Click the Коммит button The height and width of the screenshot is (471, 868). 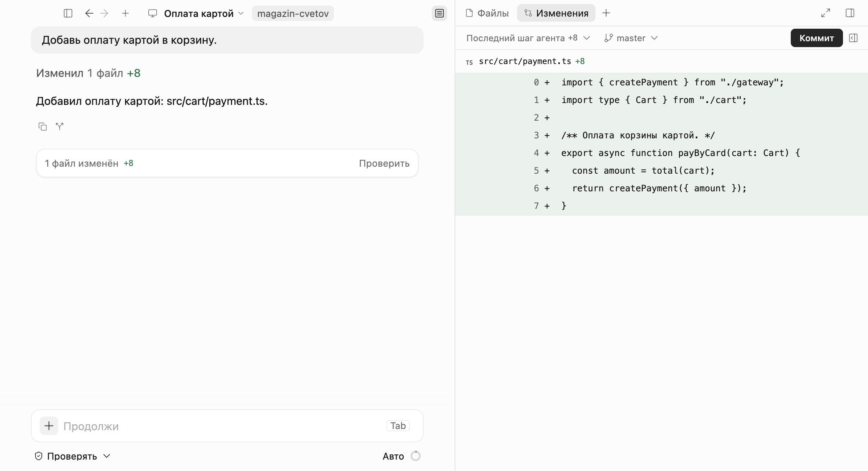tap(817, 38)
